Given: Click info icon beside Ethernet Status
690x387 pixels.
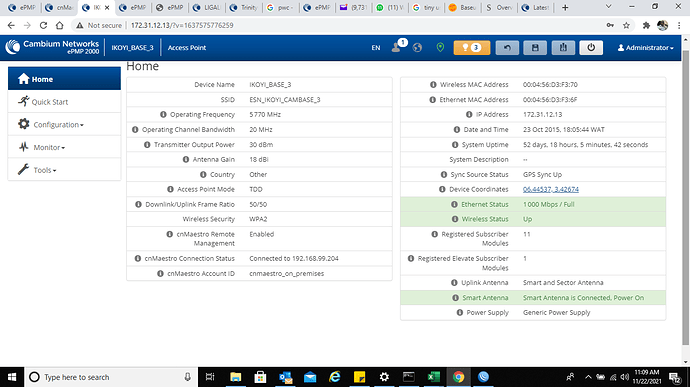Looking at the screenshot, I should [x=454, y=204].
